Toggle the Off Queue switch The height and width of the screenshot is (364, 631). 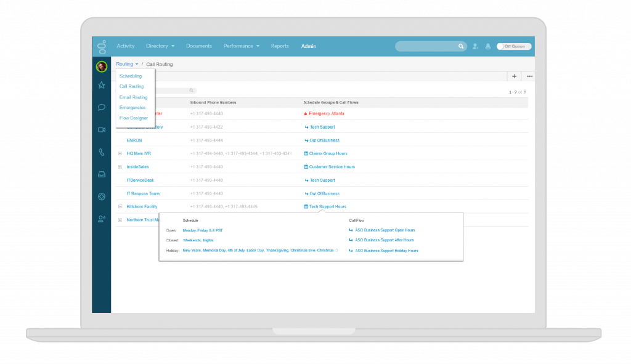(513, 46)
